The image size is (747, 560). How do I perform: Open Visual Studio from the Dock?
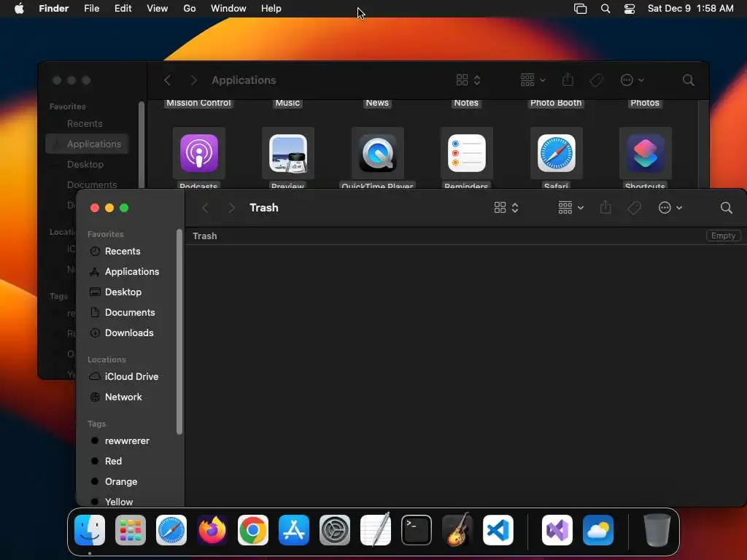tap(557, 530)
